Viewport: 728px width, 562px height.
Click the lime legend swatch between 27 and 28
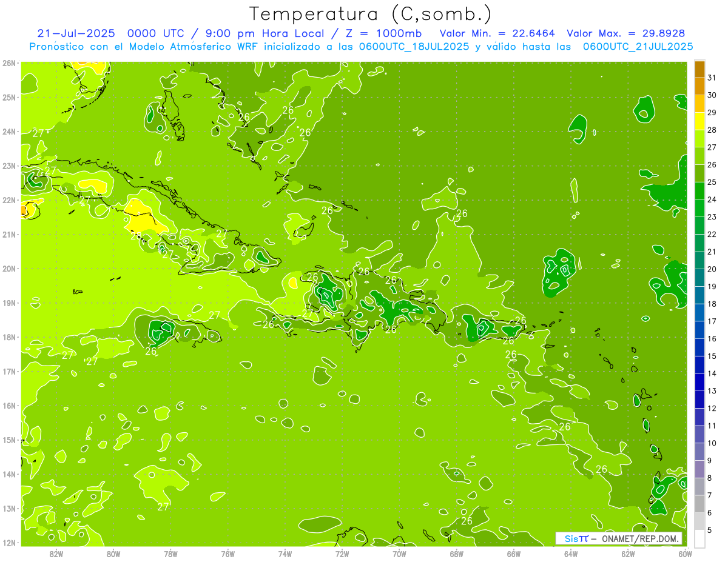[699, 139]
